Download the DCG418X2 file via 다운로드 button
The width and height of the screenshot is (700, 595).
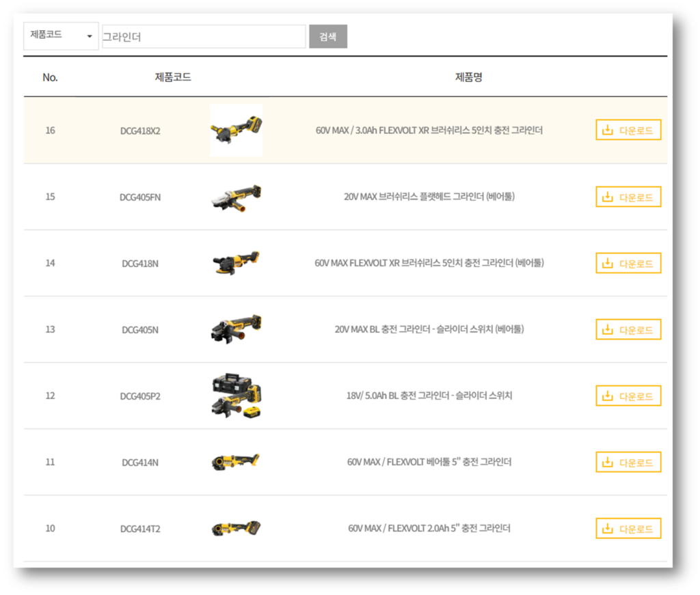coord(628,130)
